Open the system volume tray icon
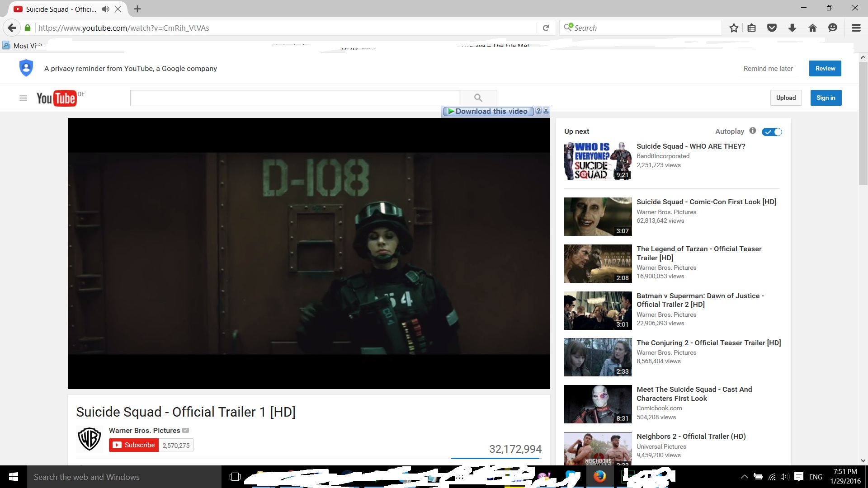Screen dimensions: 868x488 coord(784,477)
